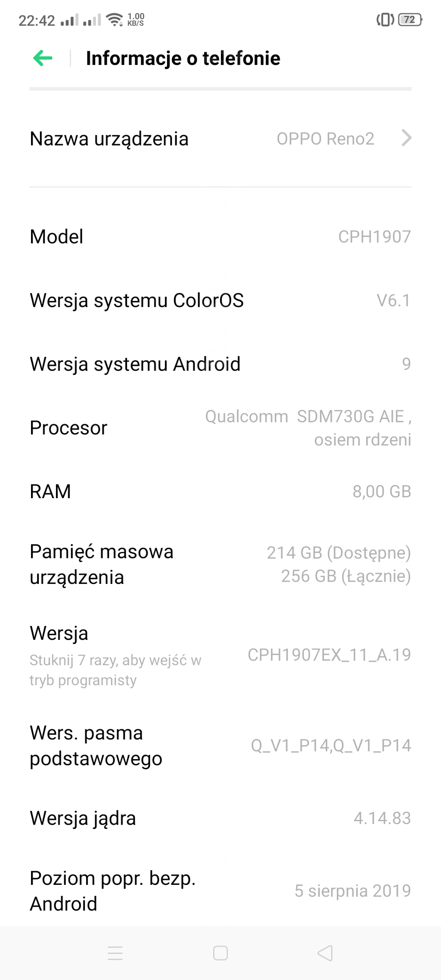Tap Pamięć masowa urządzenia row

tap(220, 564)
